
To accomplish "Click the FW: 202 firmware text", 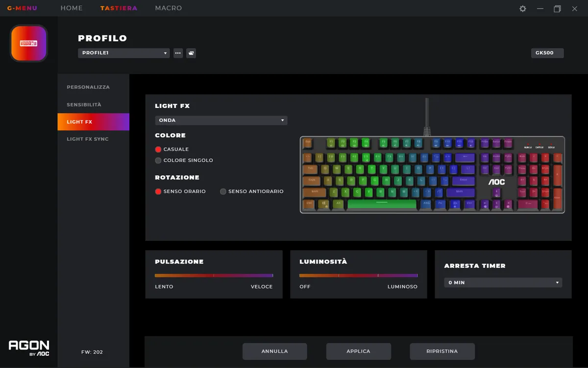I will pos(92,352).
